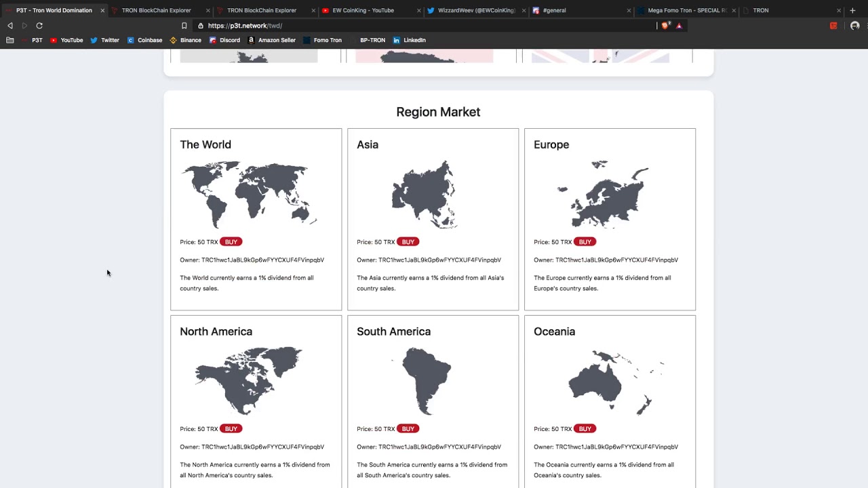Open the Fomo Tron bookmark
The image size is (868, 488).
pyautogui.click(x=322, y=40)
